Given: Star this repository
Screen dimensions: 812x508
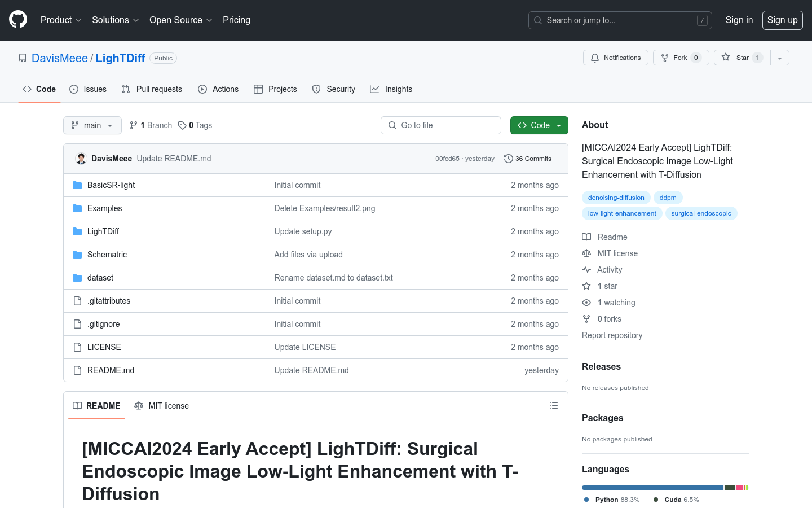Looking at the screenshot, I should (742, 58).
